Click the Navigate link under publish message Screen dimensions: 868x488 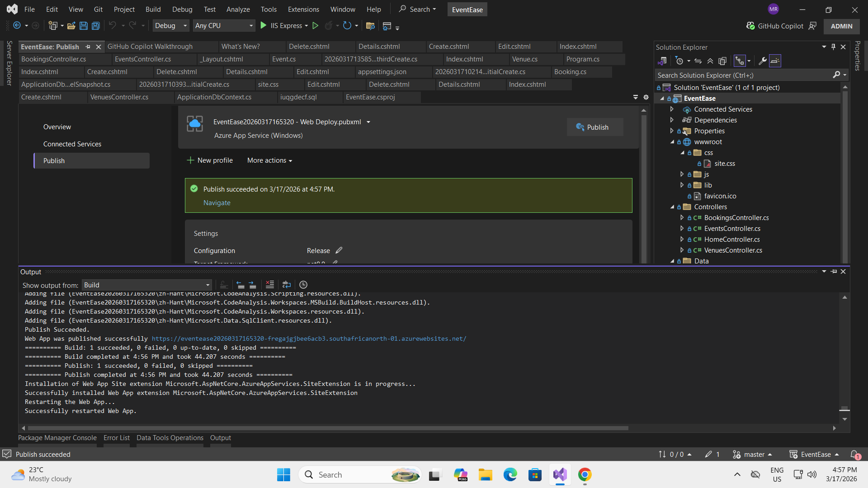(x=217, y=203)
